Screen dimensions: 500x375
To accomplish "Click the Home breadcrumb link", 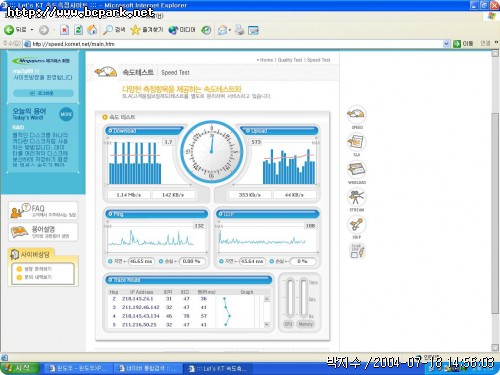I will pos(266,60).
